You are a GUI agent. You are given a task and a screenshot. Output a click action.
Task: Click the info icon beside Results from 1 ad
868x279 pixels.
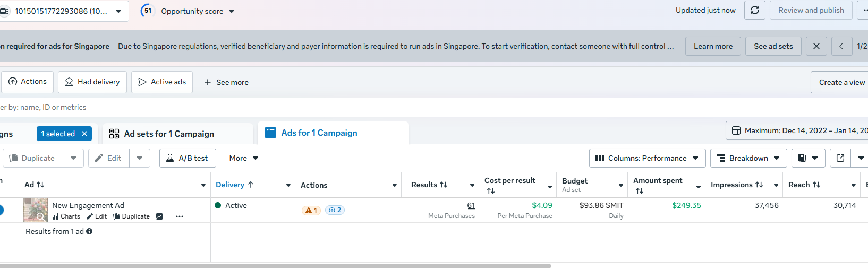tap(89, 231)
